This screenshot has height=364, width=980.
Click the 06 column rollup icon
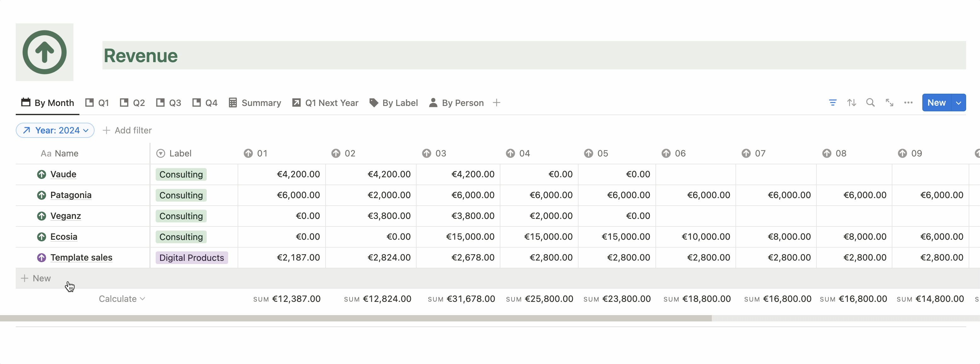[666, 153]
